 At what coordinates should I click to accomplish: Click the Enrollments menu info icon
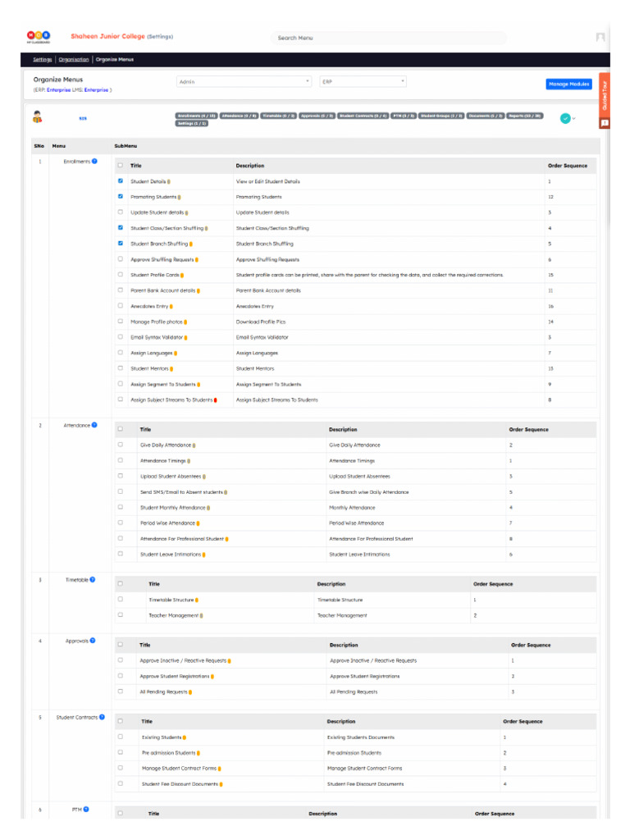[94, 162]
